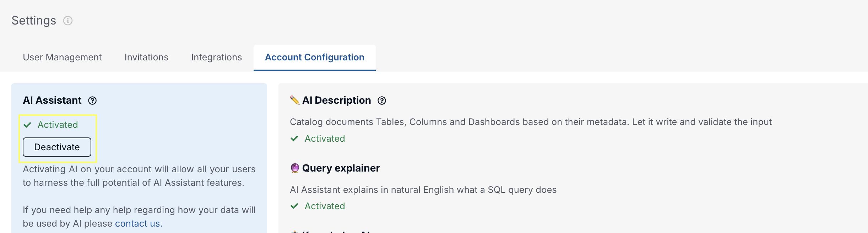Select the Account Configuration tab
This screenshot has width=868, height=233.
315,57
